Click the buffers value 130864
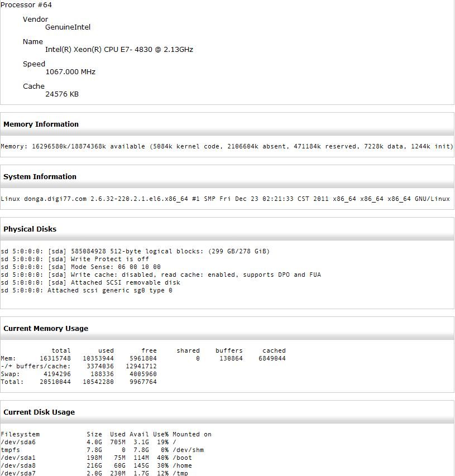 click(x=231, y=358)
